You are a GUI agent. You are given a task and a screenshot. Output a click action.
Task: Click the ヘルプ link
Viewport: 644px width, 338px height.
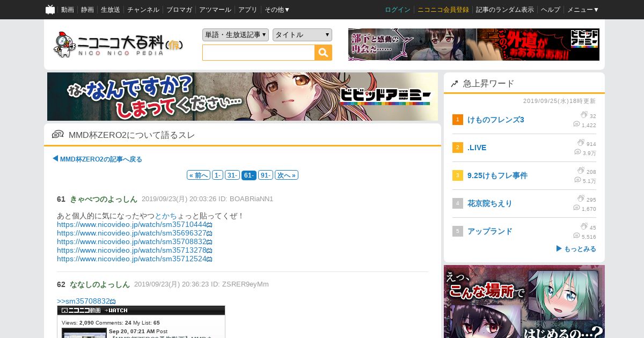tap(551, 10)
